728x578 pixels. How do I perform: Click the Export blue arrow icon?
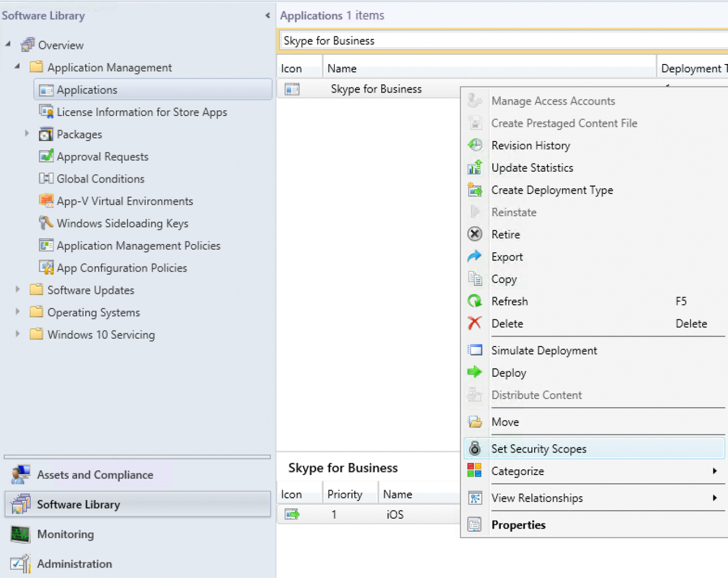tap(475, 256)
